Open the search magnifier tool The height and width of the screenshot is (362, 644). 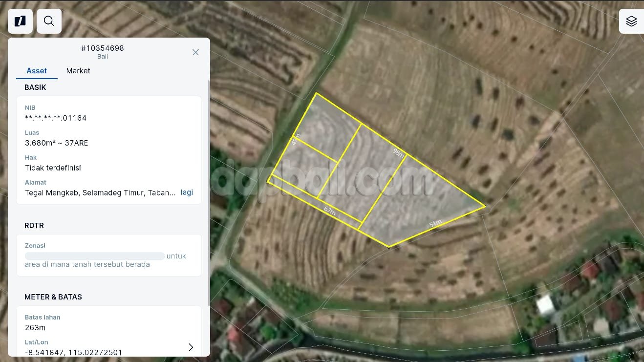click(x=49, y=21)
